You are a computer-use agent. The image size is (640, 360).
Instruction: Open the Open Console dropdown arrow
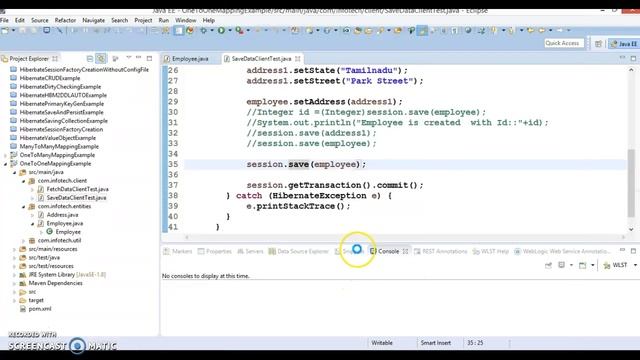593,265
